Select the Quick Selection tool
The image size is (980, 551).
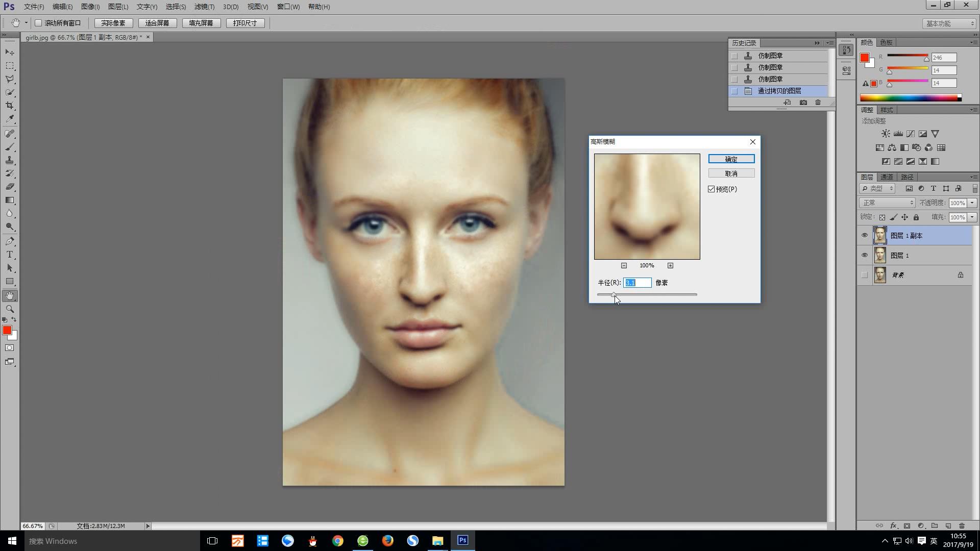point(10,92)
